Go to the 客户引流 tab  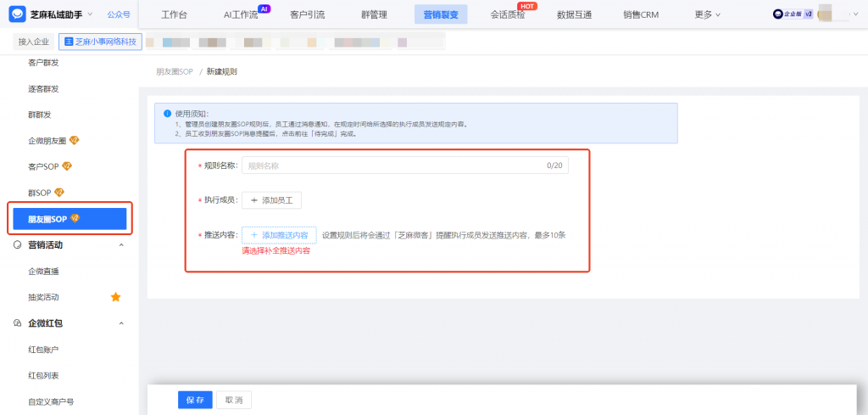click(x=307, y=15)
